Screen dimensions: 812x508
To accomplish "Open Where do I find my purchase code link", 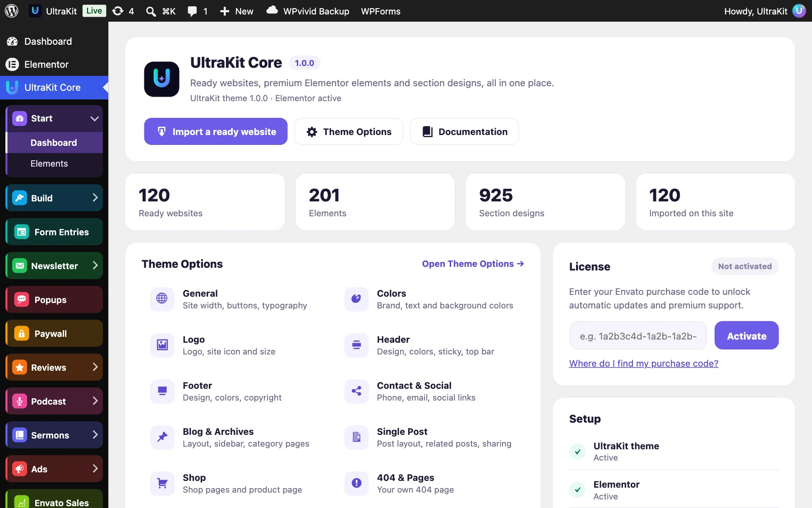I will coord(644,364).
